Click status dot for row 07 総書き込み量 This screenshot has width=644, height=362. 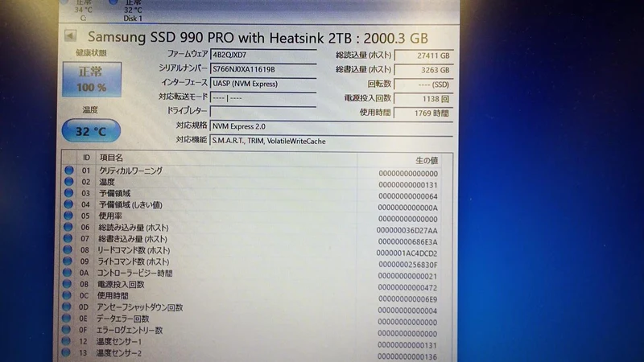coord(68,238)
